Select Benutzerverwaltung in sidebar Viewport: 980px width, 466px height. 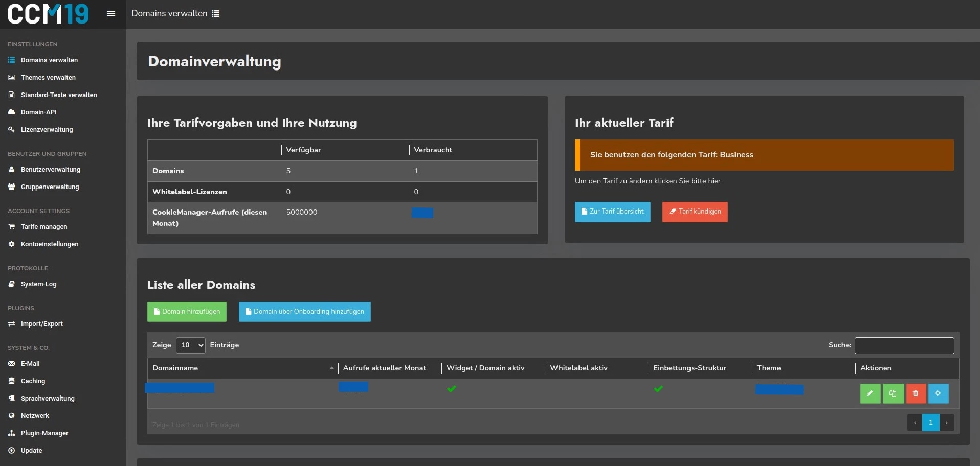[x=50, y=170]
